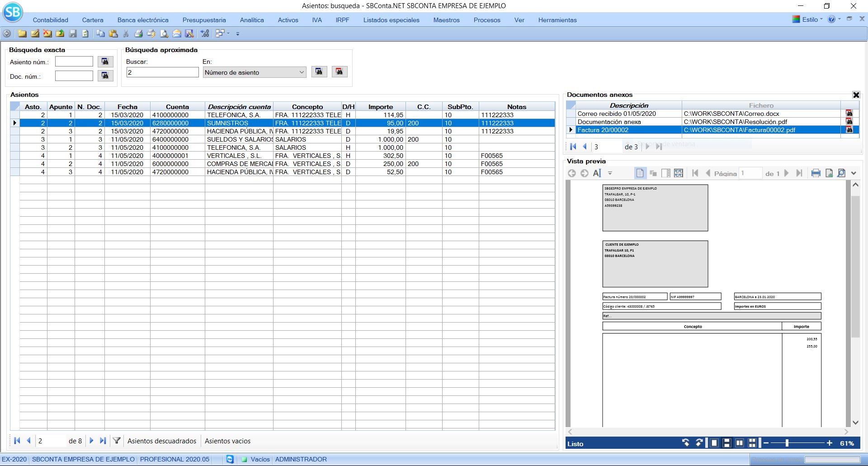Click the print preview magnifier icon

[x=164, y=33]
